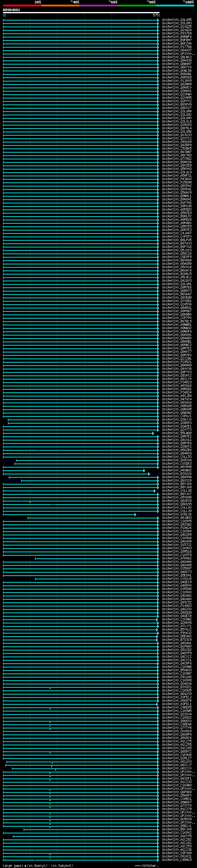Click the red 20% identity legend segment
Image resolution: width=197 pixels, height=868 pixels.
coord(22,6)
